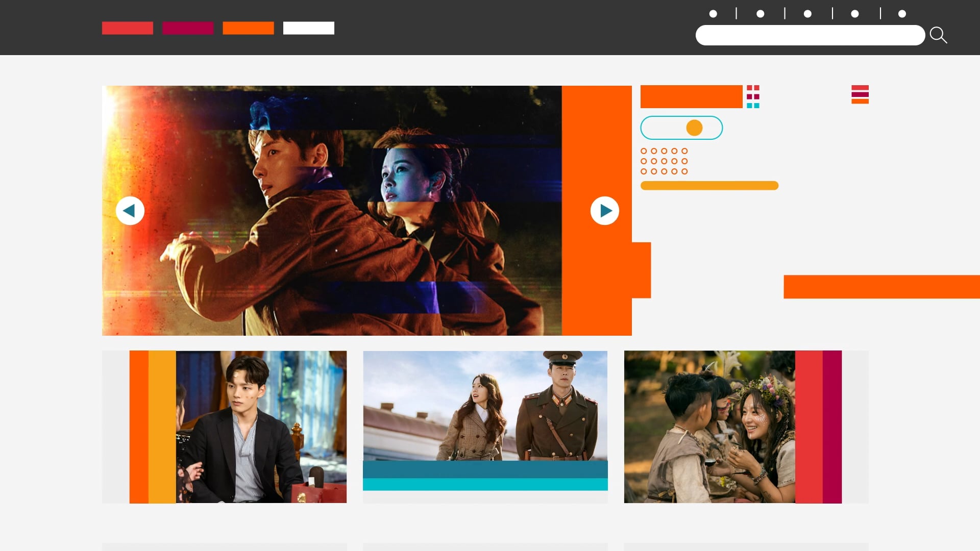Open the thumbnail of man in black blazer

pyautogui.click(x=261, y=427)
